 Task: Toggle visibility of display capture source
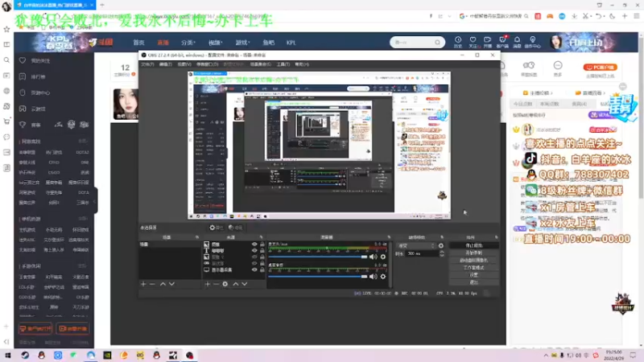[254, 269]
